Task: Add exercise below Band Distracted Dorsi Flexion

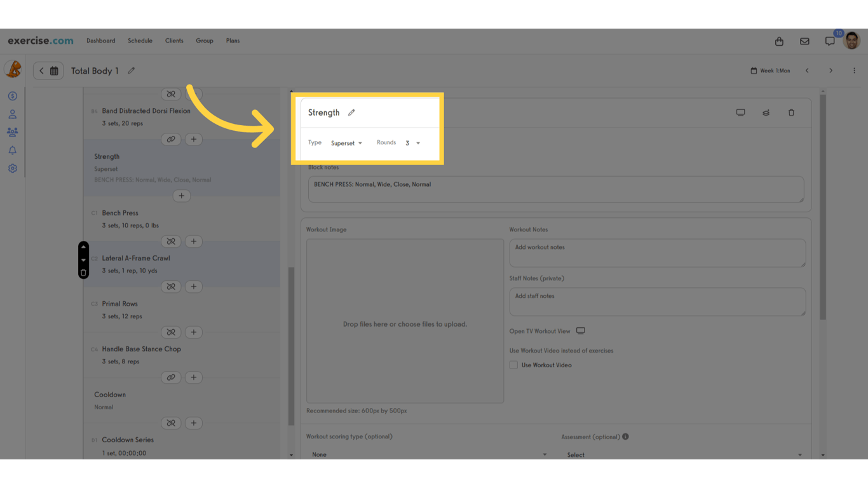Action: coord(194,139)
